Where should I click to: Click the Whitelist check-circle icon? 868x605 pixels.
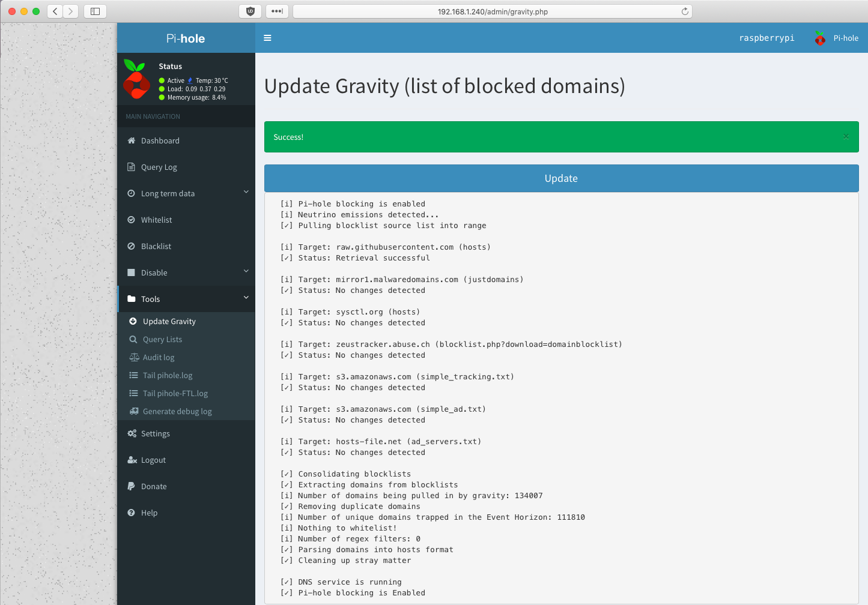[x=131, y=220]
